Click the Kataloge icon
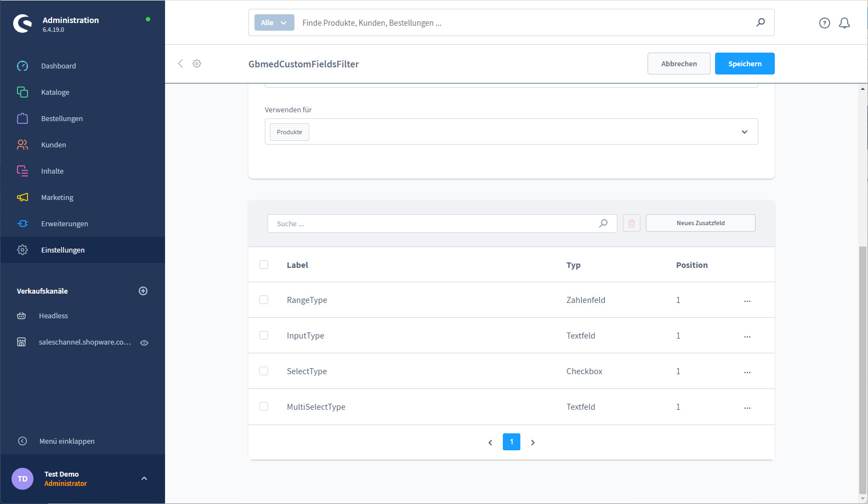Screen dimensions: 868x504 click(x=22, y=92)
